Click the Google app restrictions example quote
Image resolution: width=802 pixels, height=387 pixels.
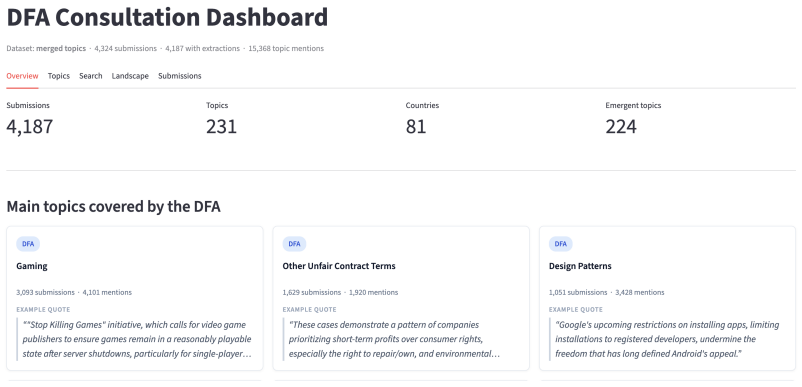[x=667, y=339]
